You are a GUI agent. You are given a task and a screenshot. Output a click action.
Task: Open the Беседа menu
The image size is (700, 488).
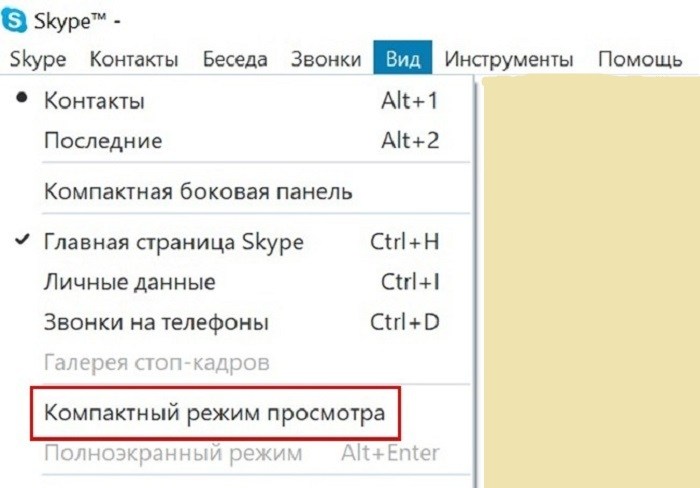(x=235, y=58)
